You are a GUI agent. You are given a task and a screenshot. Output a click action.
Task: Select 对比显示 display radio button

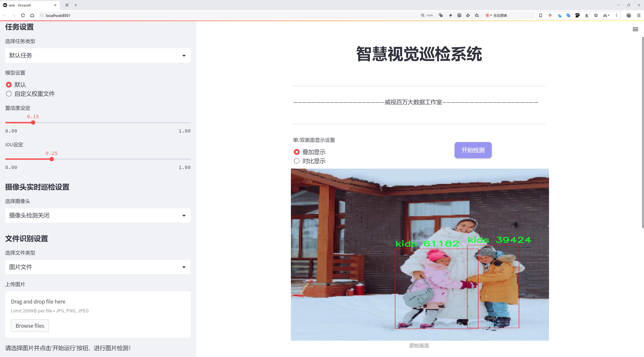click(x=297, y=161)
